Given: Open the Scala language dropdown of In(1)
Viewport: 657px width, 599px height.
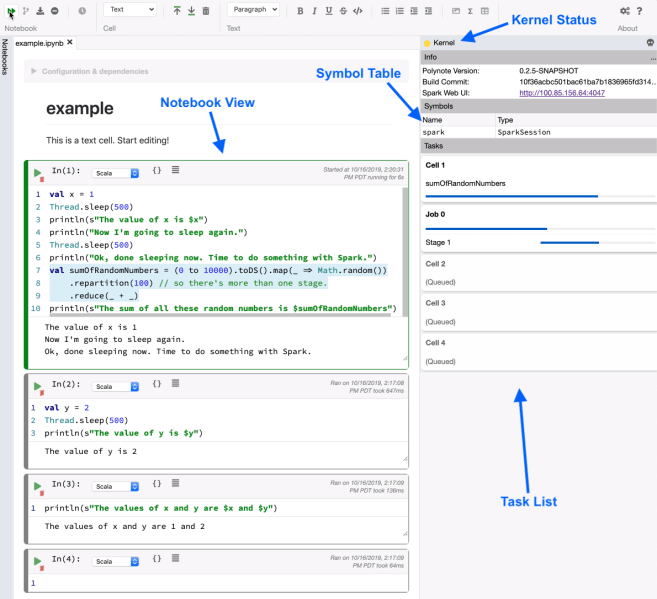Looking at the screenshot, I should pos(116,173).
